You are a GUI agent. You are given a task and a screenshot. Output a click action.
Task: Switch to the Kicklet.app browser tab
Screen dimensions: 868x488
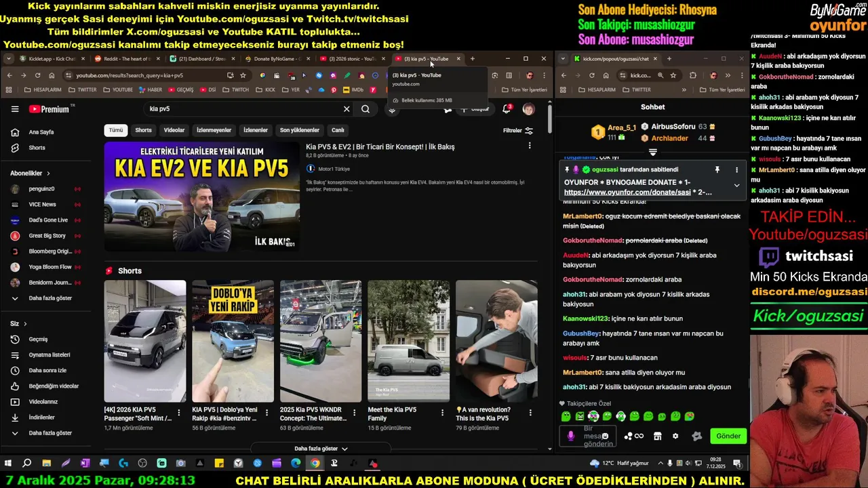coord(52,59)
